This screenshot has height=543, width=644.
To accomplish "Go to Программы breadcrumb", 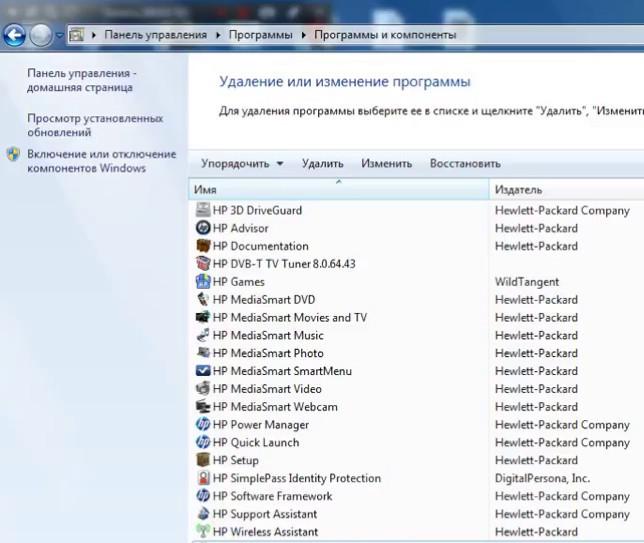I will point(260,35).
